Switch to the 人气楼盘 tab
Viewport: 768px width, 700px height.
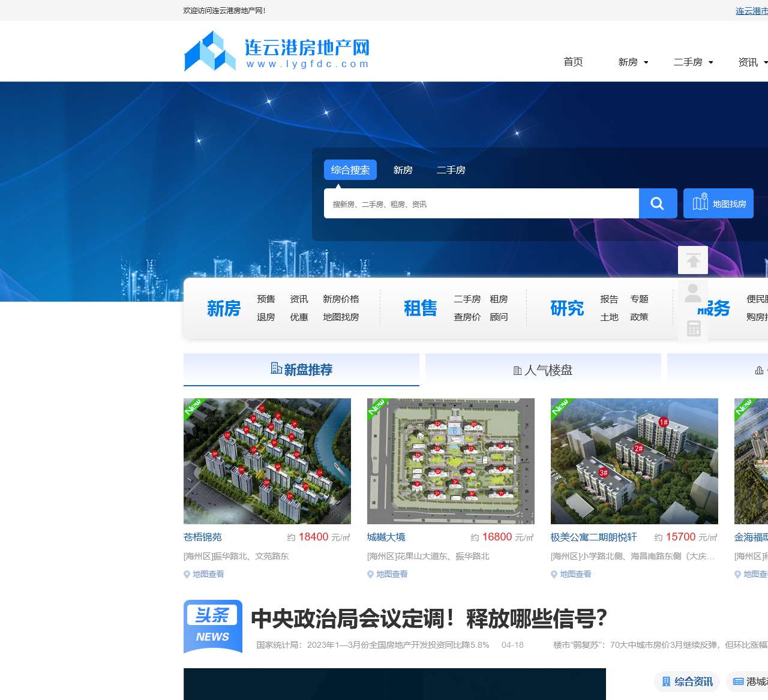click(543, 370)
